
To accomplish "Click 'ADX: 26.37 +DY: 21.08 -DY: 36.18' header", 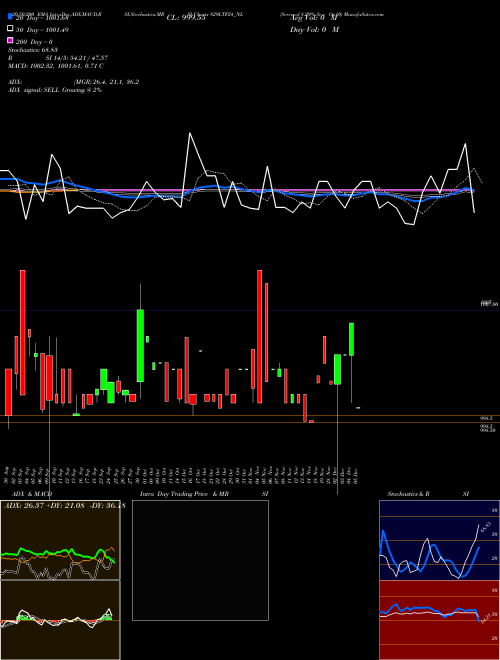I will tap(64, 506).
